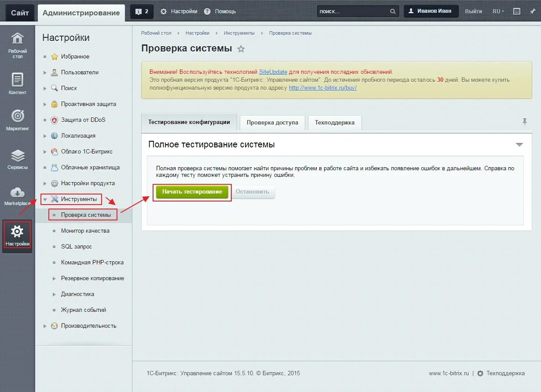Open the Рабочий стол sidebar section
The width and height of the screenshot is (541, 392).
[x=18, y=45]
